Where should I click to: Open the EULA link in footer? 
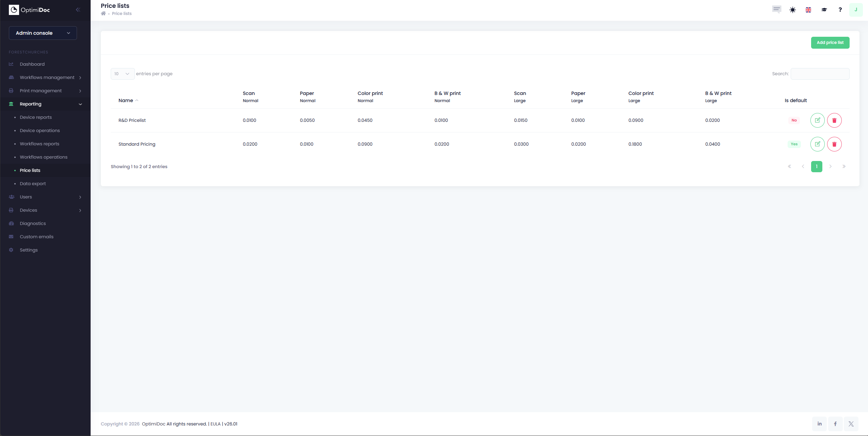215,424
